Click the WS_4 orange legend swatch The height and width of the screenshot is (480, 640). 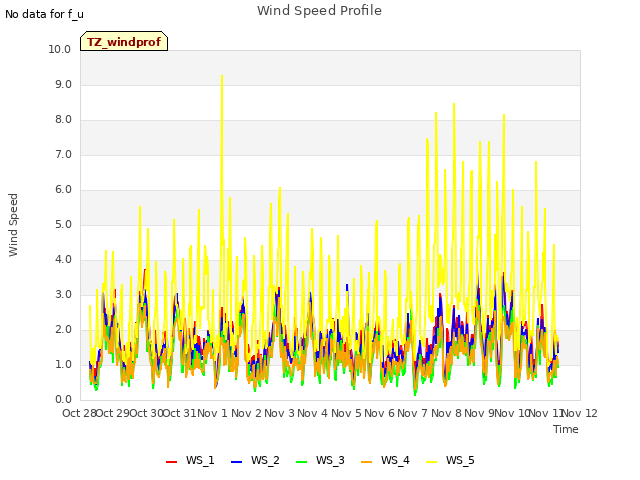[x=367, y=462]
